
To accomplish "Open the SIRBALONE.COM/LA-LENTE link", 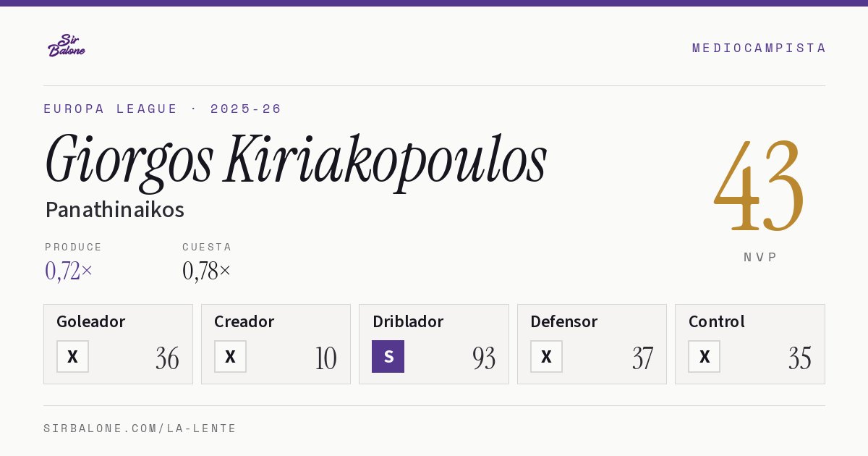I will click(140, 428).
